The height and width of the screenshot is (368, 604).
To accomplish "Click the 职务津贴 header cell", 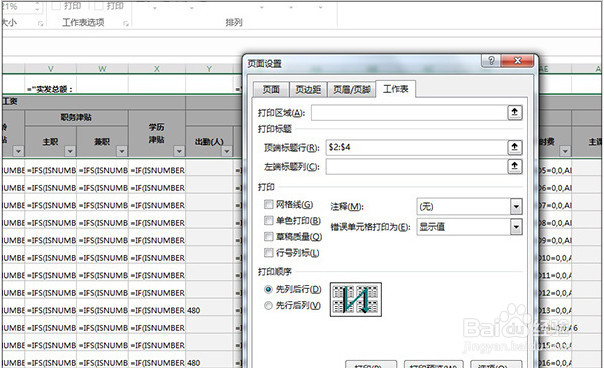I will pyautogui.click(x=76, y=118).
